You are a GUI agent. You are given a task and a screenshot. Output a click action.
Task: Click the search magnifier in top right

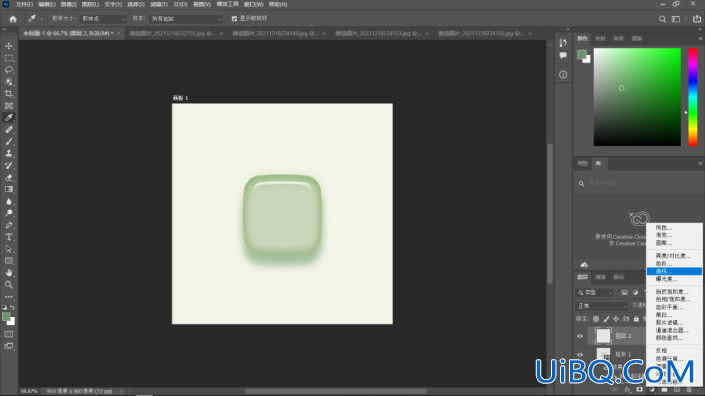point(662,19)
